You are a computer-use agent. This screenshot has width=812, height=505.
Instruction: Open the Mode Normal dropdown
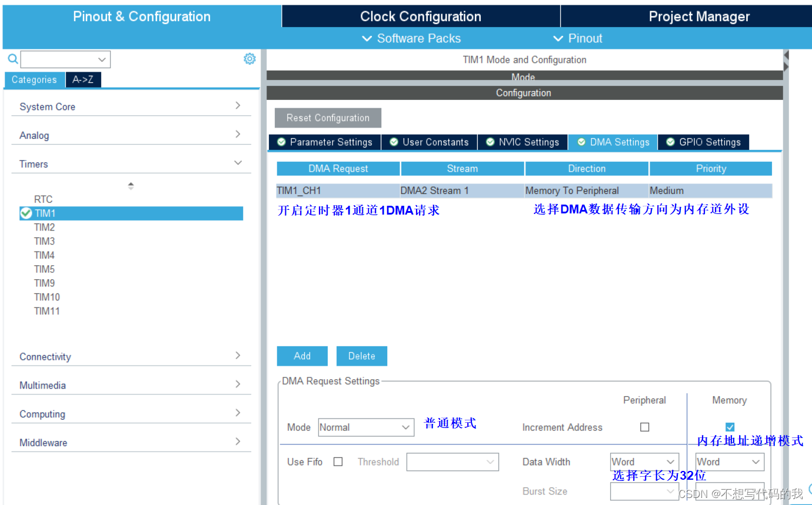pos(366,427)
